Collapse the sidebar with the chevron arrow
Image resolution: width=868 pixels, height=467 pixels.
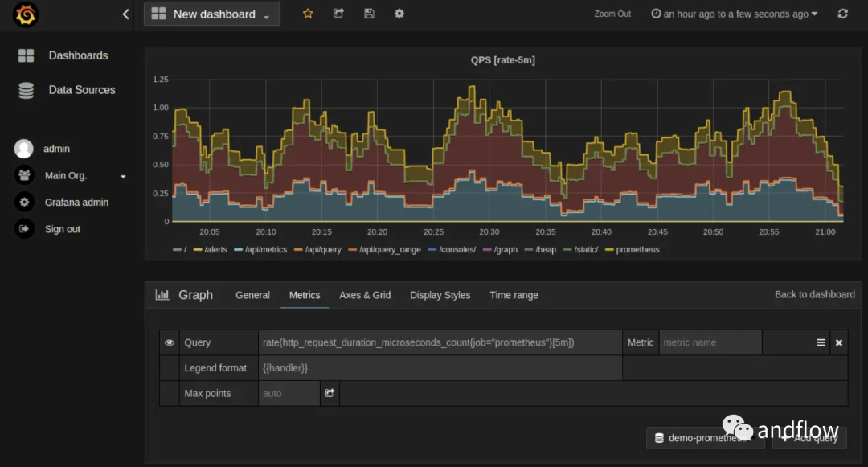pos(125,14)
